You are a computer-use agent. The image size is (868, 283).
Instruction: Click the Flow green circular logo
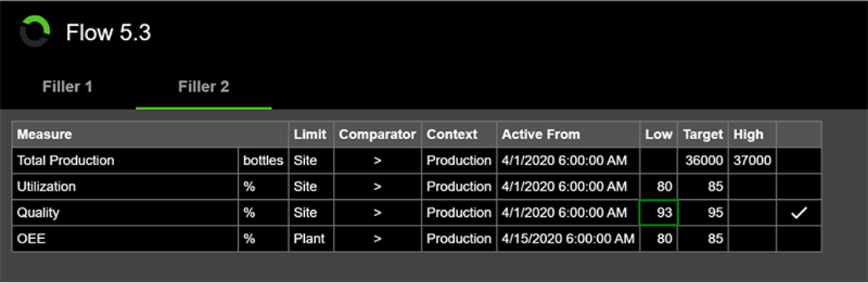pos(35,31)
